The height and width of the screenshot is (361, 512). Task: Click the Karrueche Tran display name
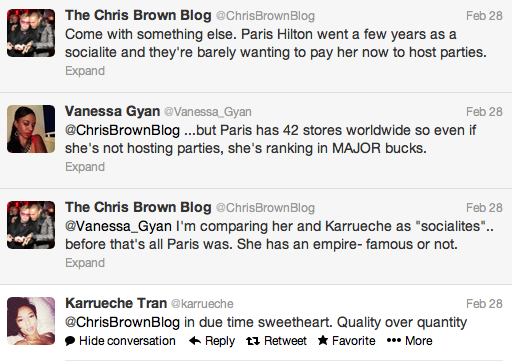(x=116, y=303)
